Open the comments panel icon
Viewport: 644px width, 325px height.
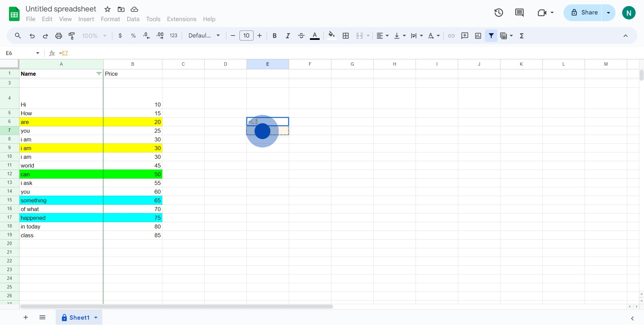[x=519, y=13]
